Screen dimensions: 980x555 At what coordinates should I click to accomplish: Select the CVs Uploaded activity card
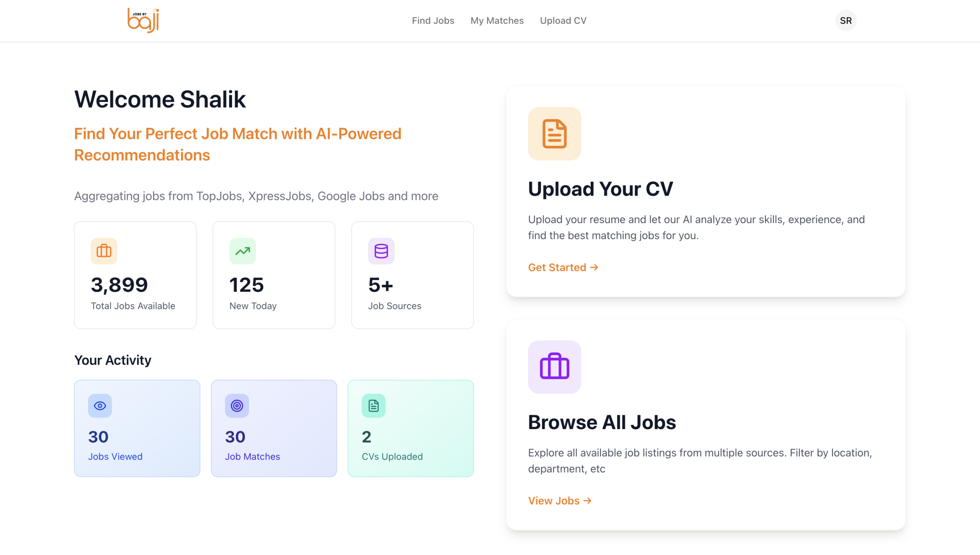(410, 428)
